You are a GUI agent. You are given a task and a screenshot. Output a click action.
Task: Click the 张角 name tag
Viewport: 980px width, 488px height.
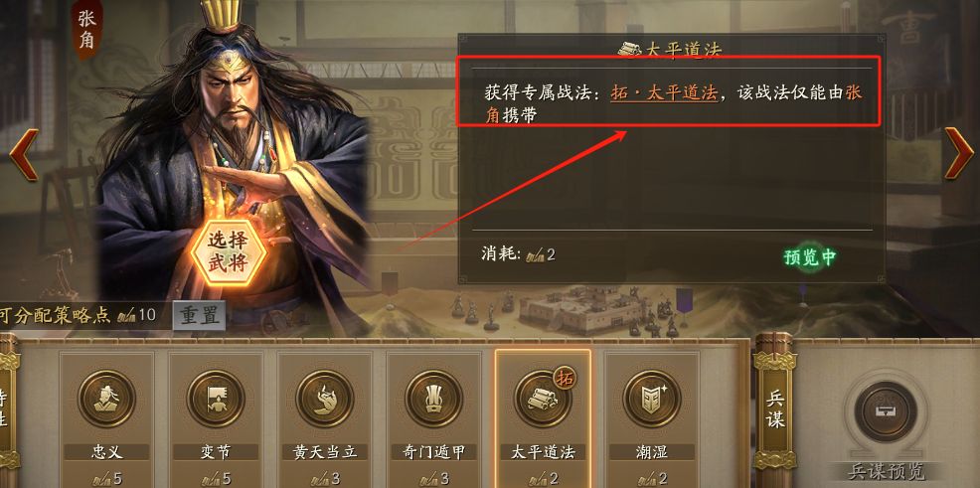pos(86,30)
